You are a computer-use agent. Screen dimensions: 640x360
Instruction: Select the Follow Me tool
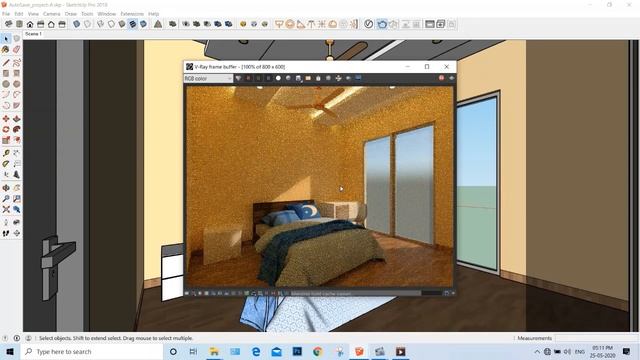pyautogui.click(x=16, y=129)
